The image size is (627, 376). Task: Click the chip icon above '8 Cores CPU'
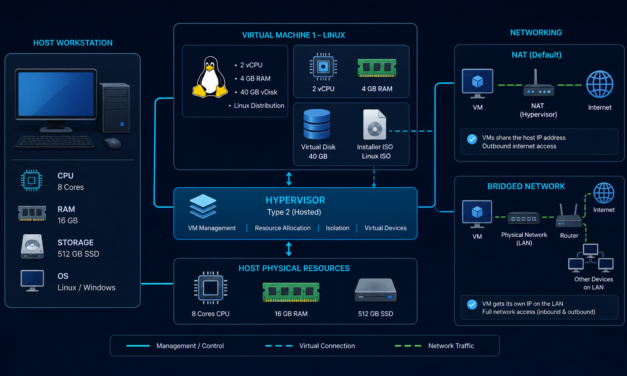click(211, 288)
